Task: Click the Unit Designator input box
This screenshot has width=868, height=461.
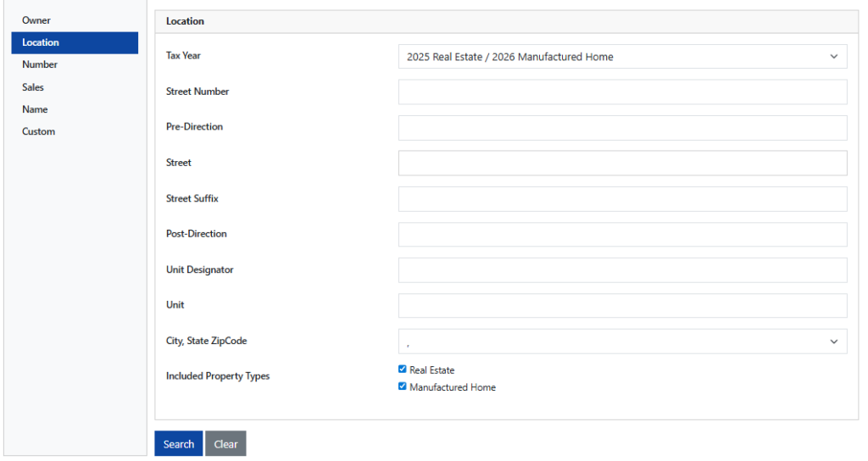Action: tap(622, 270)
